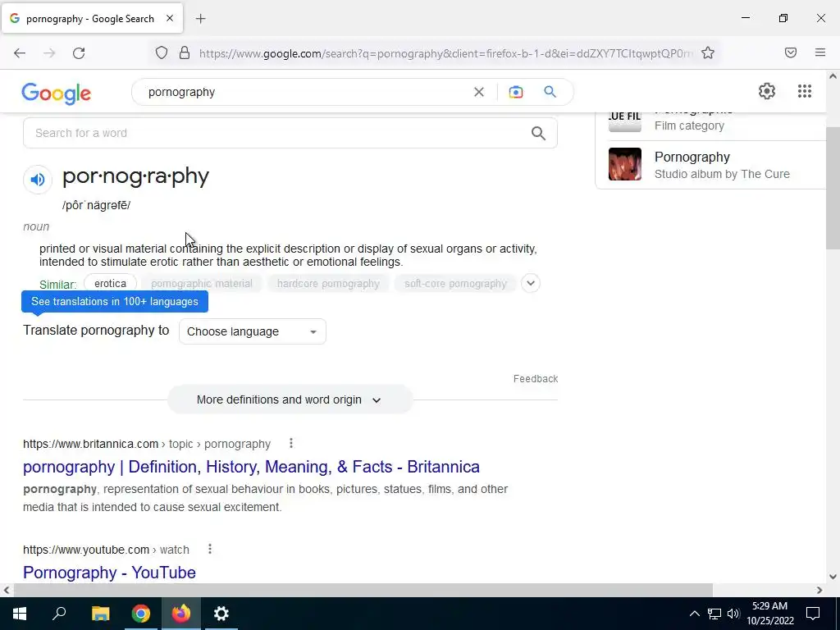Viewport: 840px width, 630px height.
Task: Click the youtube.com watch breadcrumb URL
Action: click(106, 550)
